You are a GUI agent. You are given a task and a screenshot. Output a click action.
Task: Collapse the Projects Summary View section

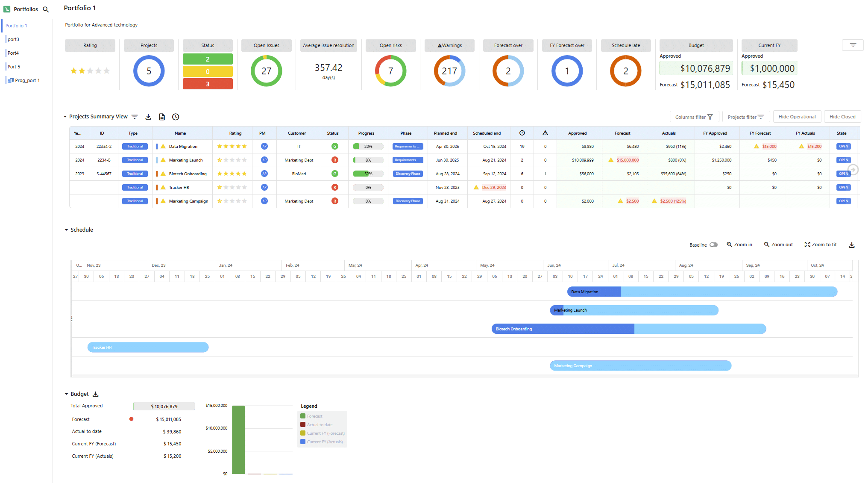[x=65, y=117]
